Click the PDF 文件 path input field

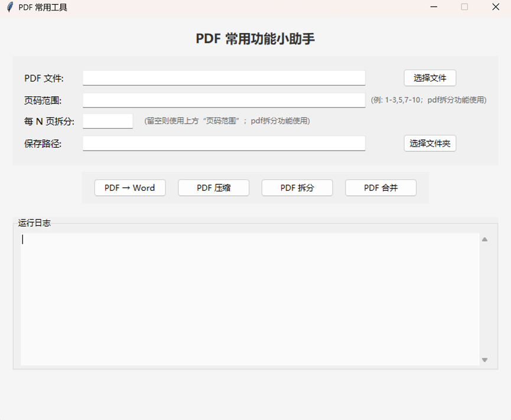[224, 78]
